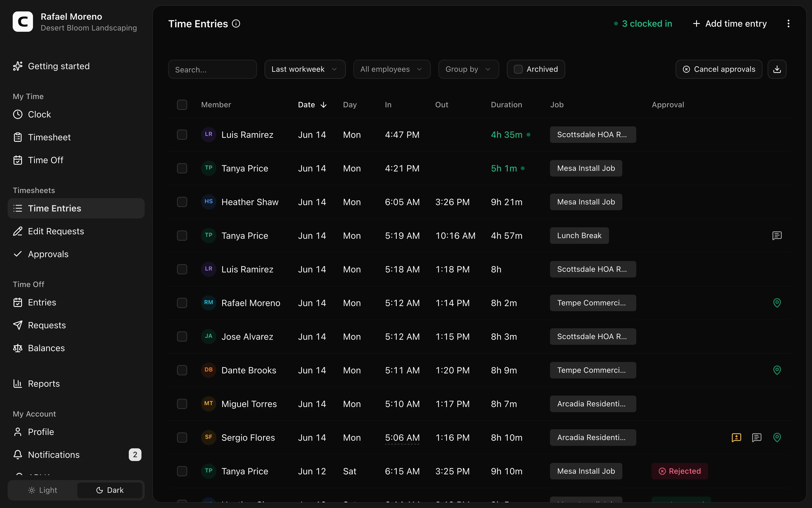Select checkbox for Rafael Moreno entry
The height and width of the screenshot is (508, 812).
182,303
